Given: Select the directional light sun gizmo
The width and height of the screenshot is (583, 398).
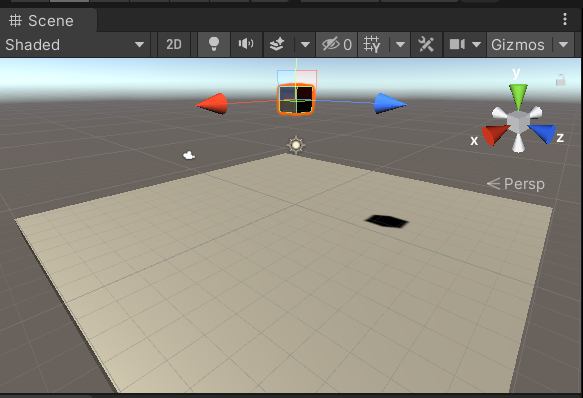Looking at the screenshot, I should 296,145.
